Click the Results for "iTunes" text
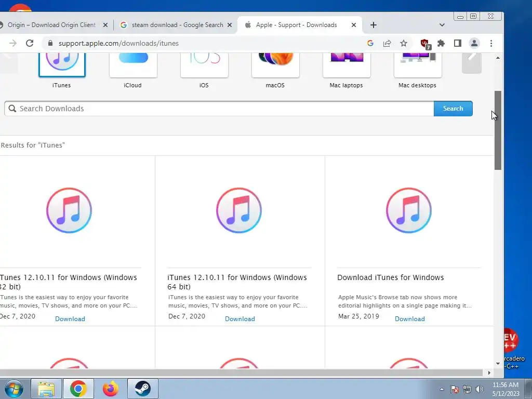Image resolution: width=532 pixels, height=399 pixels. click(x=33, y=145)
